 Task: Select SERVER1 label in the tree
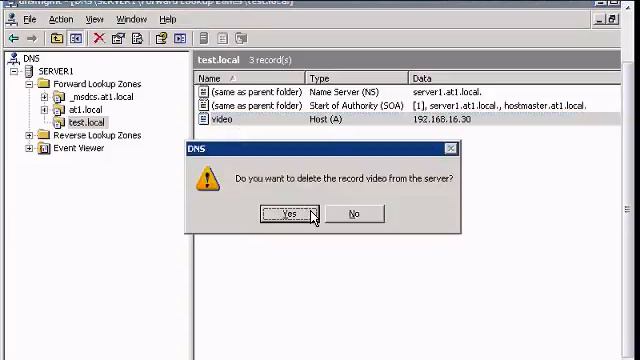(x=56, y=71)
